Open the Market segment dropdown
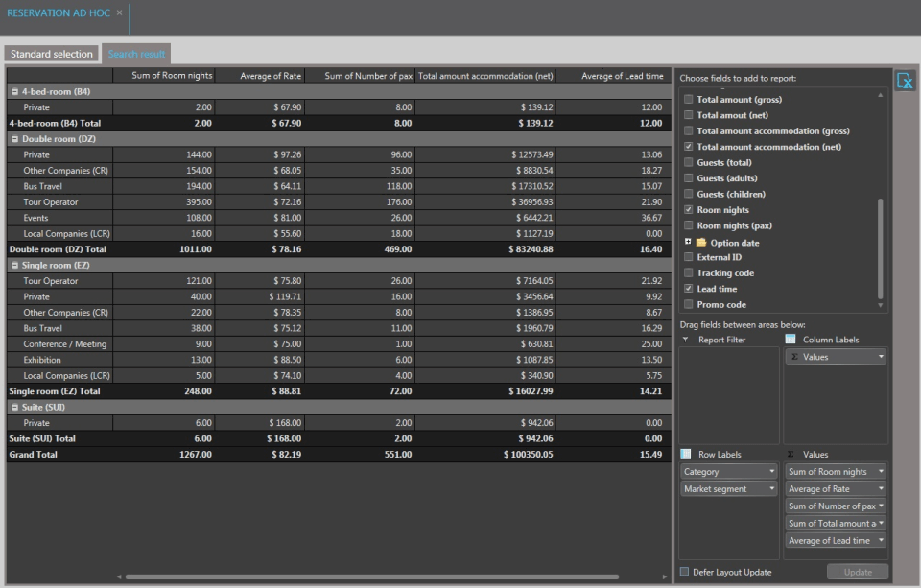The width and height of the screenshot is (921, 588). [x=771, y=489]
